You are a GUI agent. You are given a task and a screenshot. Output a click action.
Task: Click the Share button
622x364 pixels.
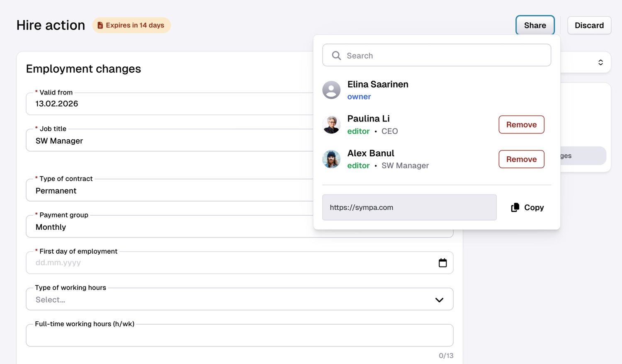click(x=535, y=25)
